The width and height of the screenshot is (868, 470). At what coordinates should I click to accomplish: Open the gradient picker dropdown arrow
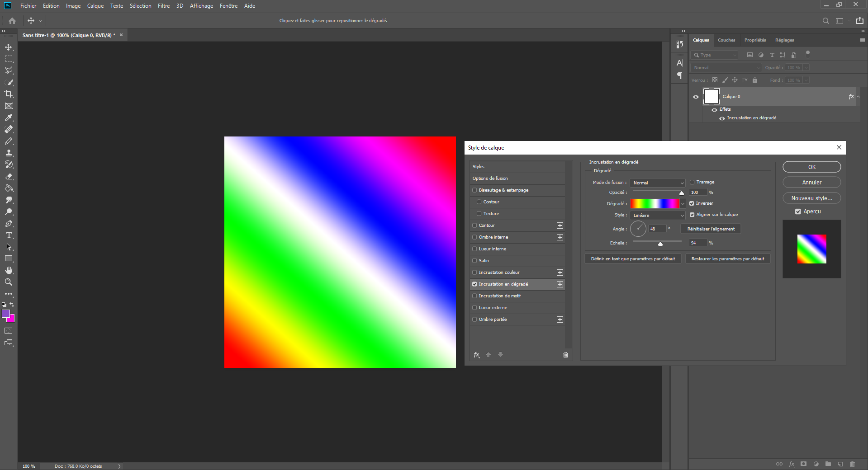tap(683, 204)
